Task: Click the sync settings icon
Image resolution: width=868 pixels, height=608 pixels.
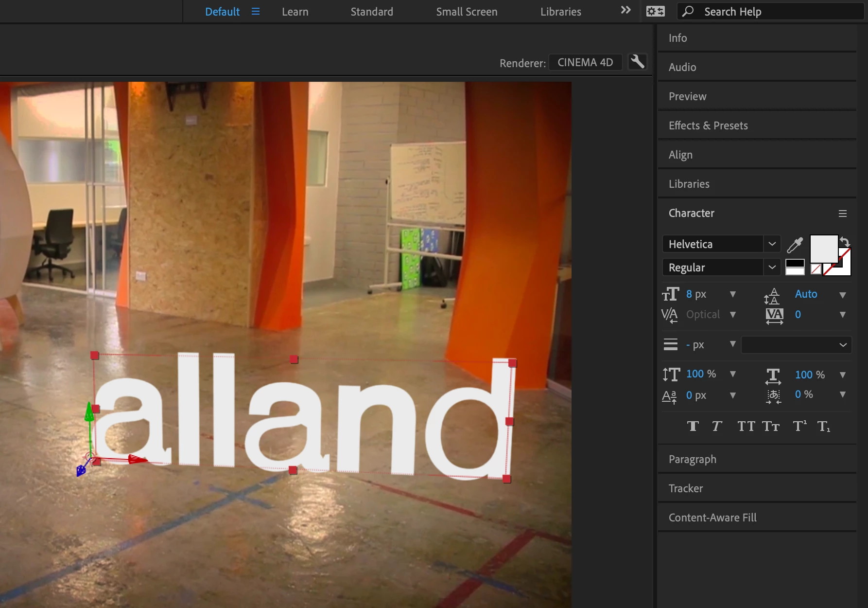Action: point(655,11)
